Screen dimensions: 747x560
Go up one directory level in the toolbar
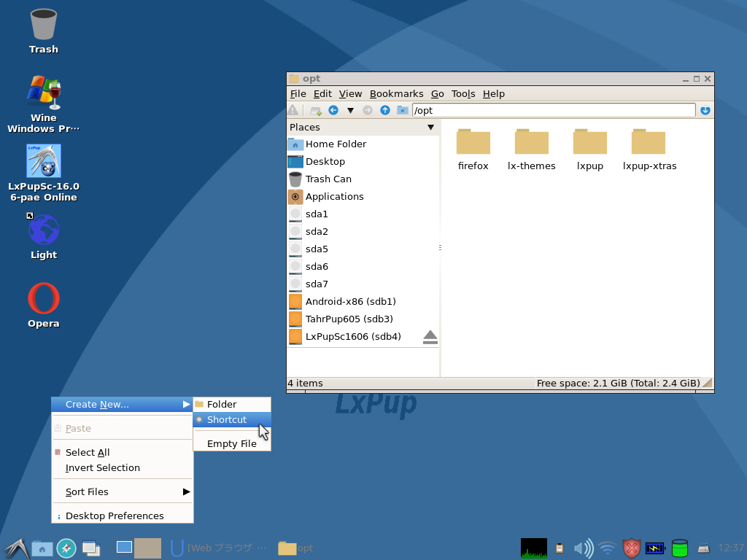386,110
